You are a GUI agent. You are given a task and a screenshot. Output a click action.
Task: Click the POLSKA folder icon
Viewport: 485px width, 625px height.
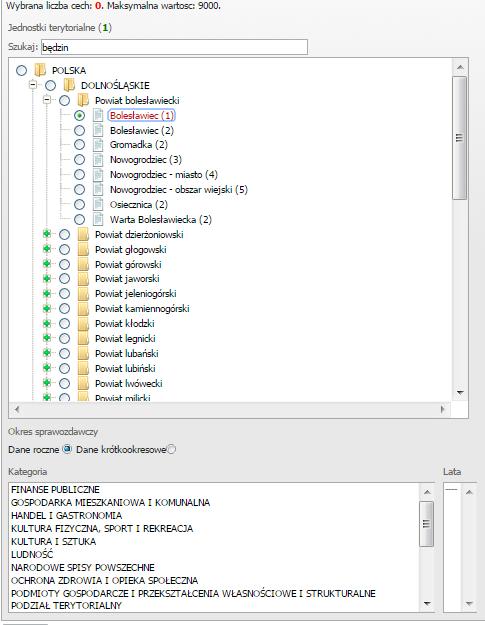point(40,71)
